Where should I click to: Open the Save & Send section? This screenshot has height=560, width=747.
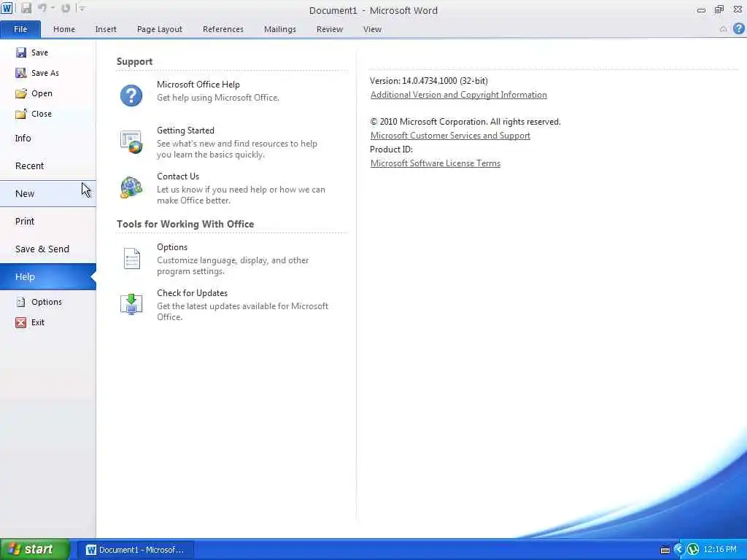click(47, 249)
